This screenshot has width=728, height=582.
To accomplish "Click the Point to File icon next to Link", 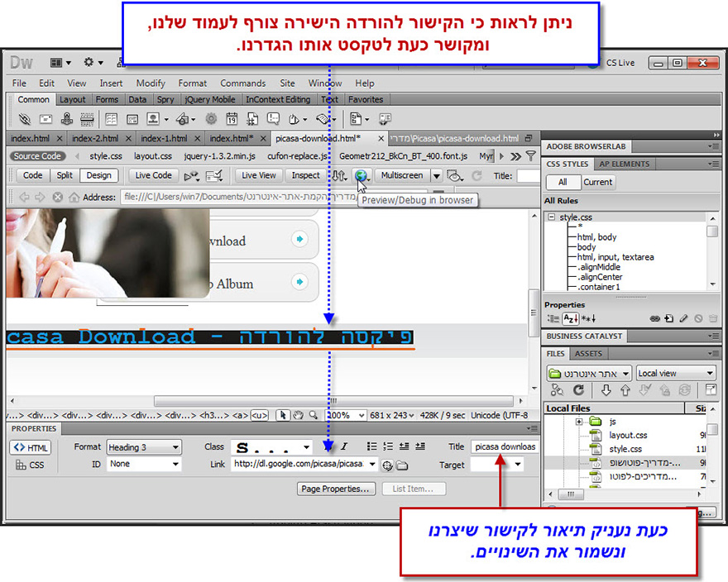I will pos(387,465).
